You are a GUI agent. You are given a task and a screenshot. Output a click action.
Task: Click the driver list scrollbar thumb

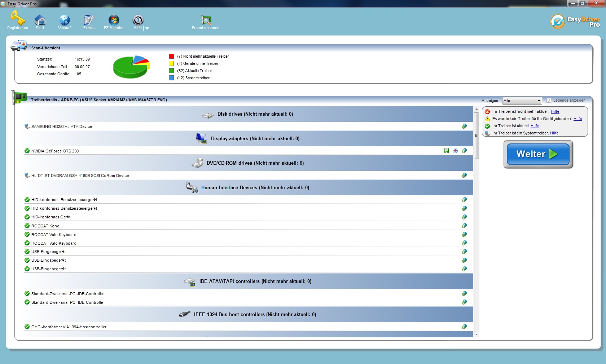[x=476, y=136]
